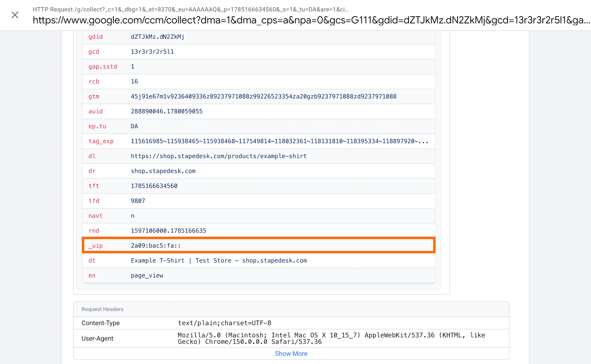
Task: Click the rcb value 16
Action: 134,81
